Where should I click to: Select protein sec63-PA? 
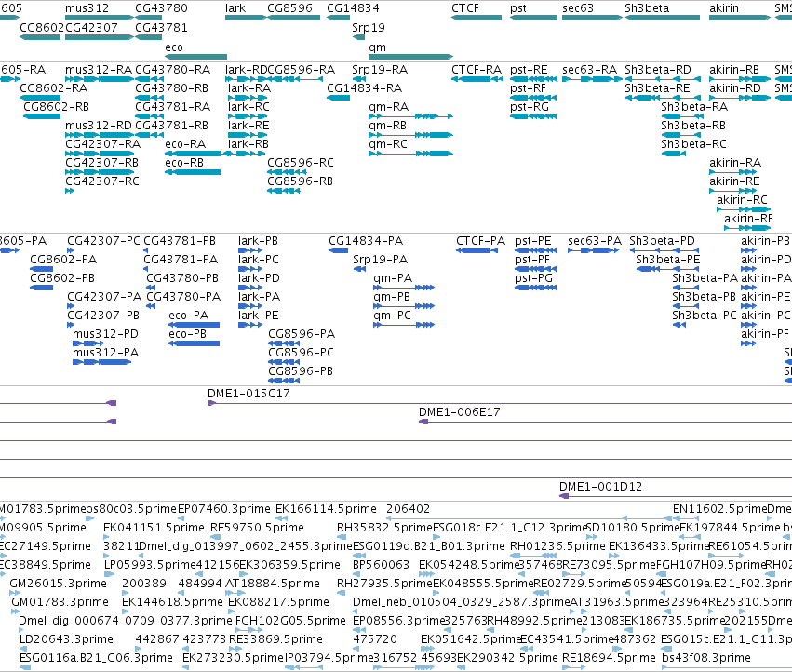[x=594, y=250]
